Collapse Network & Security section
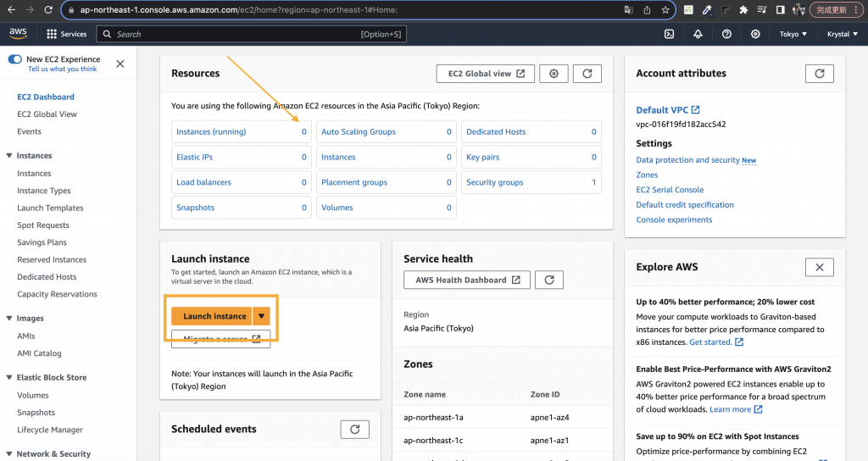This screenshot has width=868, height=461. point(8,454)
